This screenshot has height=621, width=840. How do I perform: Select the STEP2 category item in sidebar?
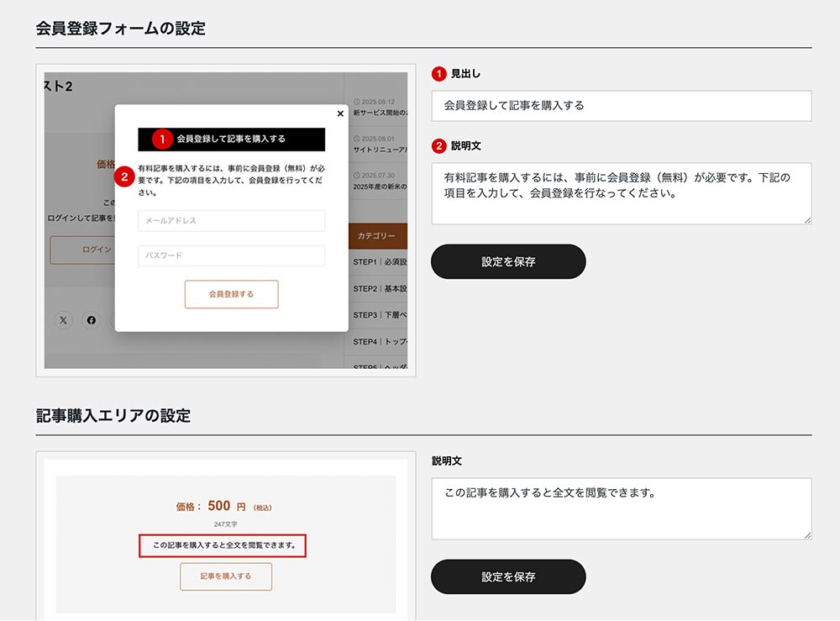pos(380,288)
